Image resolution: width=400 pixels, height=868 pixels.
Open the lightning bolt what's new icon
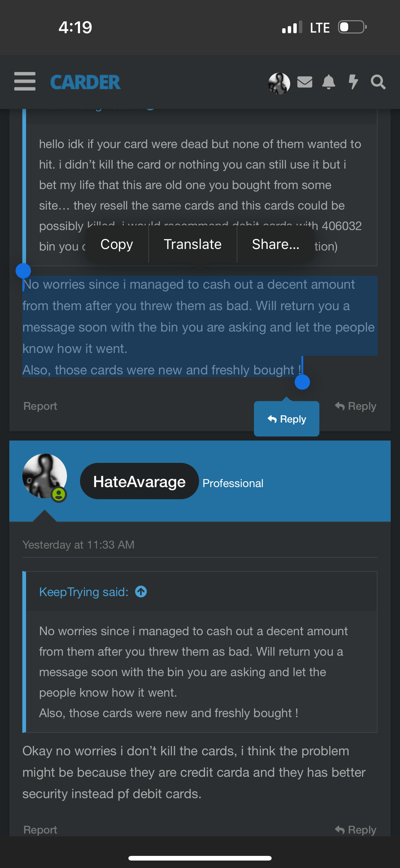[353, 82]
